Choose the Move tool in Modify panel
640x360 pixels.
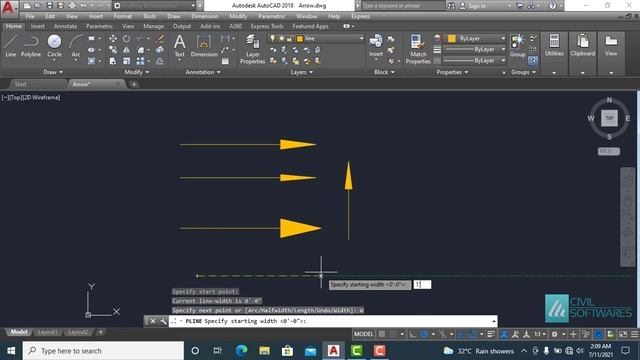(x=113, y=38)
